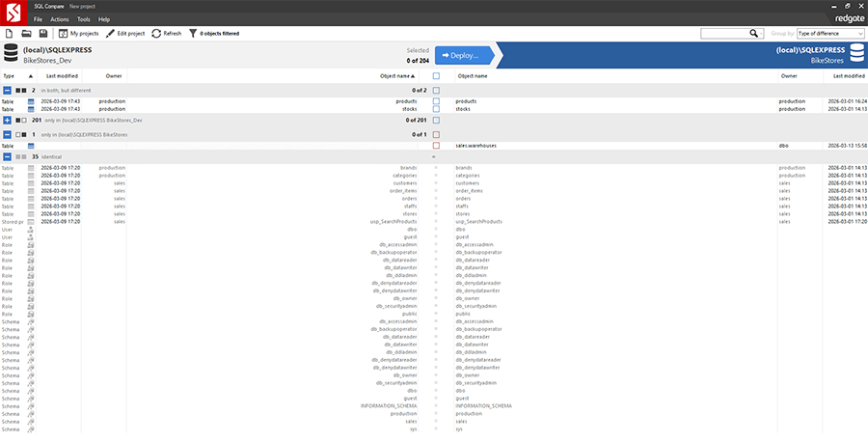Screen dimensions: 868x442
Task: Open the Tools menu
Action: point(84,19)
